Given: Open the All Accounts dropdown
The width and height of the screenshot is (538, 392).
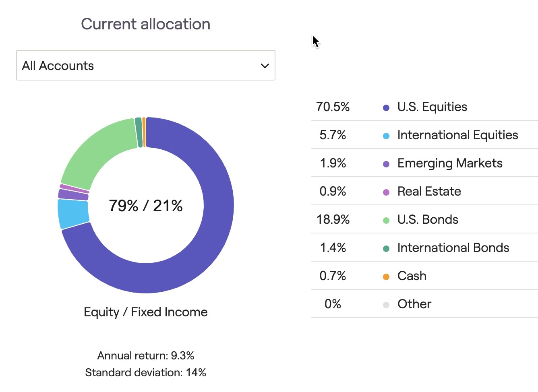Looking at the screenshot, I should [x=145, y=66].
